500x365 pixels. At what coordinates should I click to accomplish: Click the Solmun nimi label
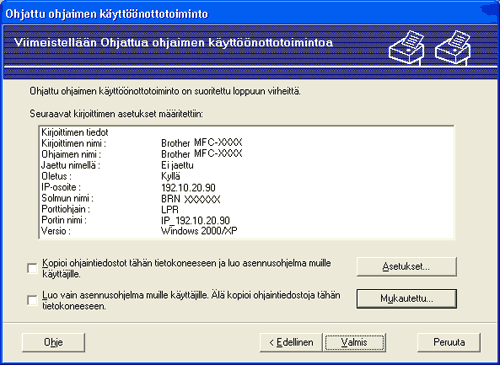tap(67, 198)
